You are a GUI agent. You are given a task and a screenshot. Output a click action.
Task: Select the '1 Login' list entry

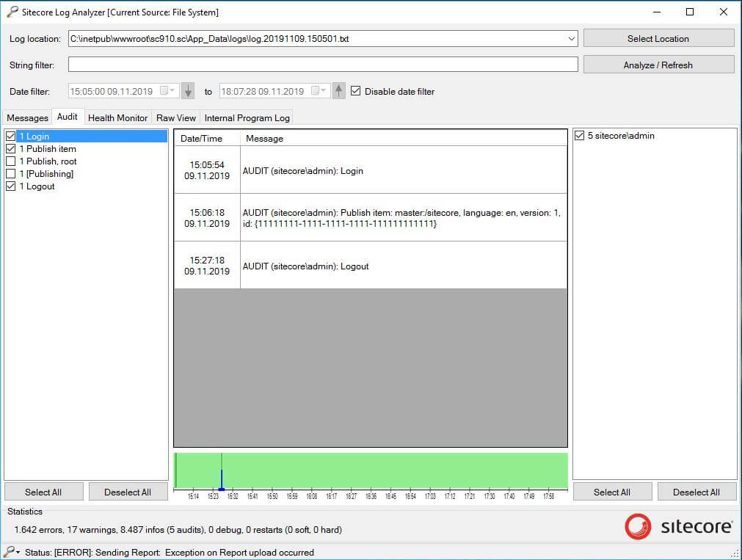click(x=92, y=137)
